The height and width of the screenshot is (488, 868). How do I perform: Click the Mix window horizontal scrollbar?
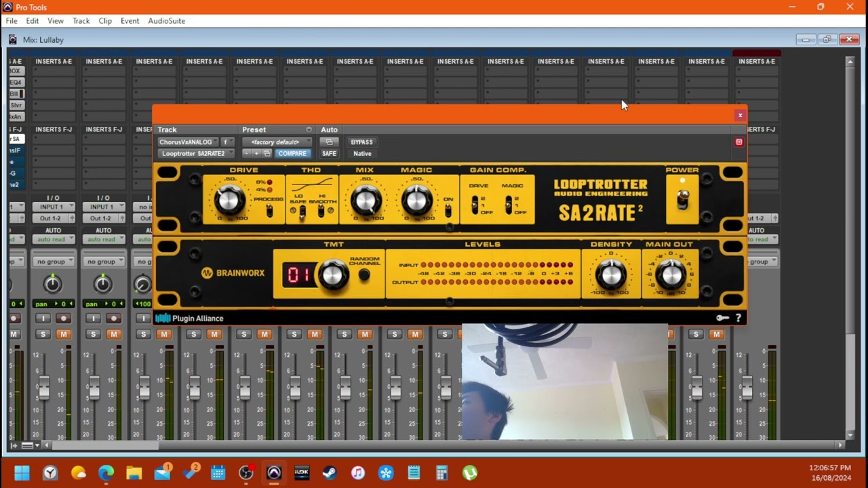106,445
